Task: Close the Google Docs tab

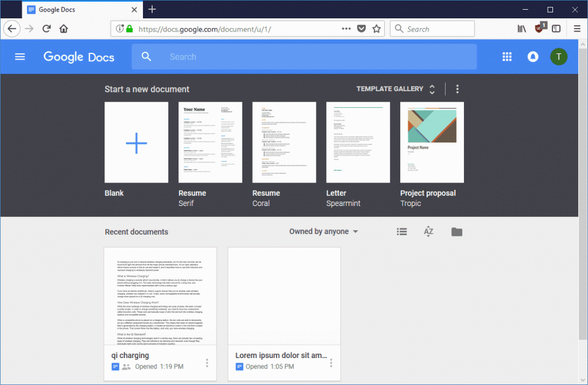Action: (134, 9)
